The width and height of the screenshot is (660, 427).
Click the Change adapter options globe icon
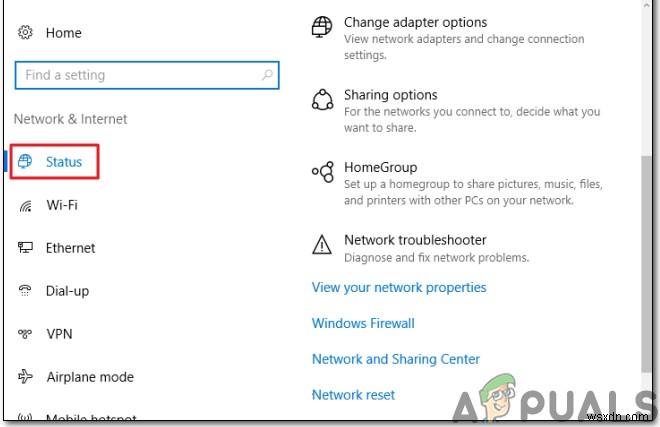(322, 25)
